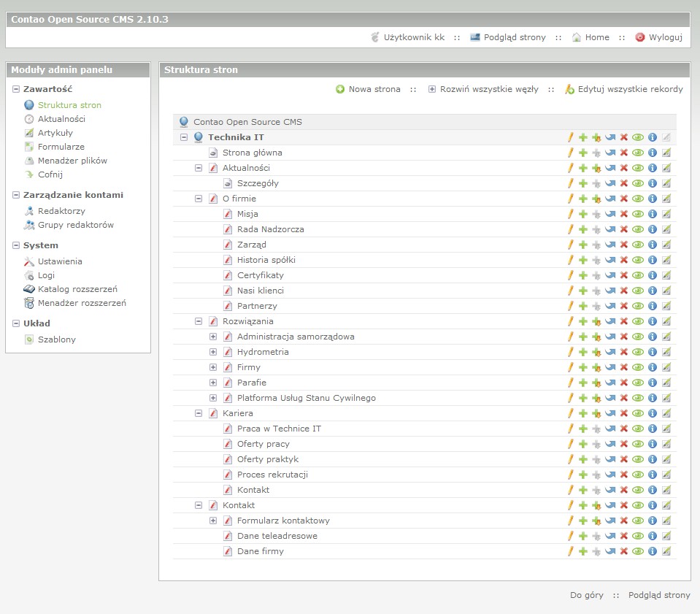Collapse the Kariera tree node
The image size is (700, 614).
pos(199,413)
